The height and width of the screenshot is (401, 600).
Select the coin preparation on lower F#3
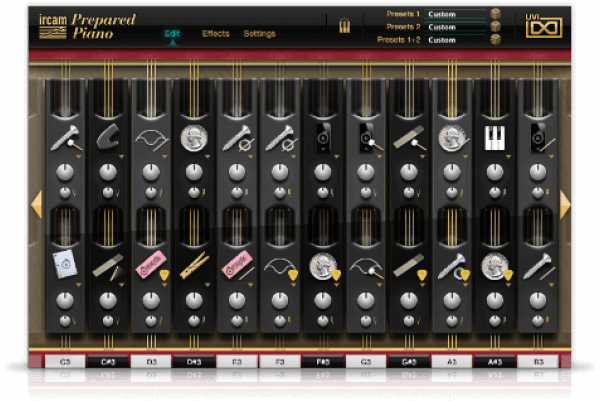(x=323, y=266)
